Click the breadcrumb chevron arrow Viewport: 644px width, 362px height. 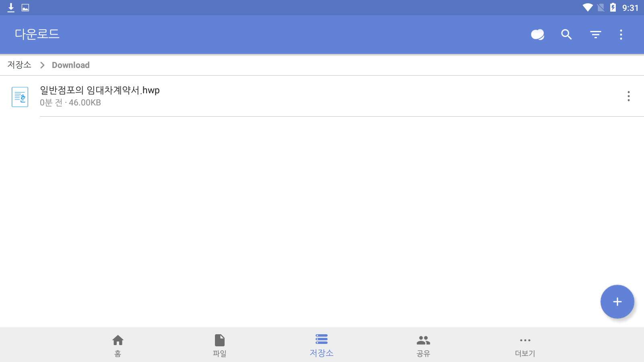tap(42, 65)
